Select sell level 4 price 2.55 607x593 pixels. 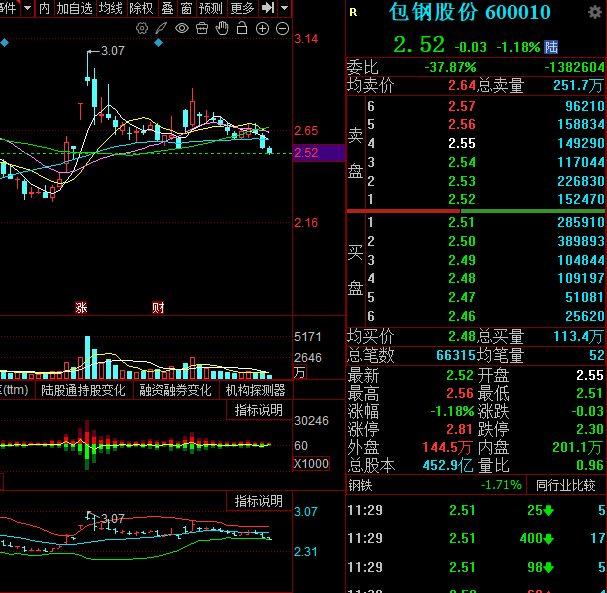point(461,143)
